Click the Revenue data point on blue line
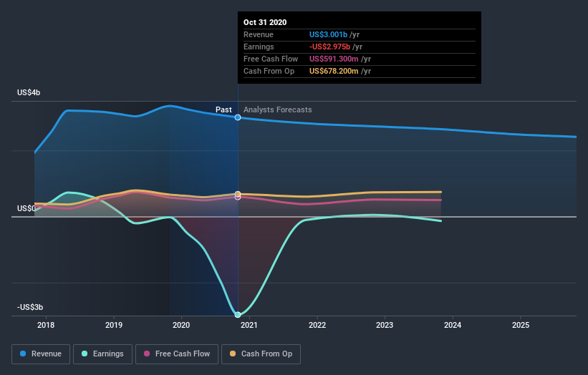588x375 pixels. coord(238,117)
